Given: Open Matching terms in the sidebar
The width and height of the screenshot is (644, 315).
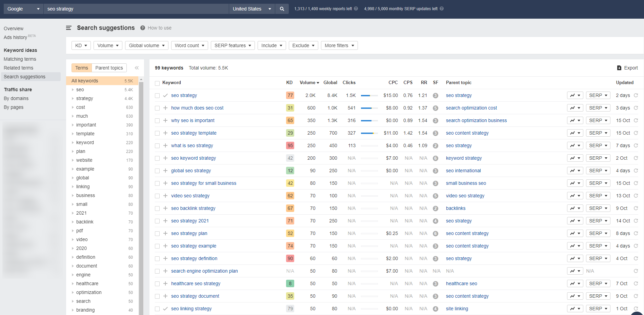Looking at the screenshot, I should tap(20, 59).
